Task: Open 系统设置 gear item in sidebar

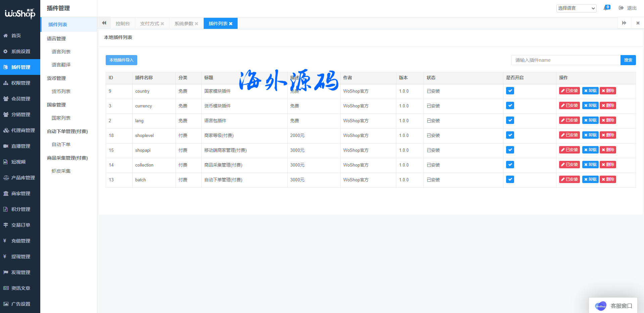Action: point(6,51)
